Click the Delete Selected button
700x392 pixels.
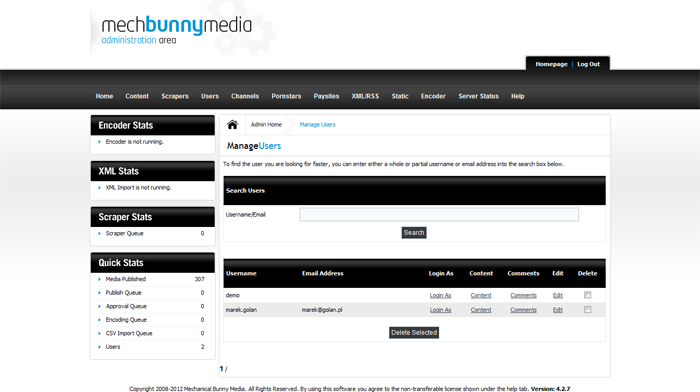point(414,333)
